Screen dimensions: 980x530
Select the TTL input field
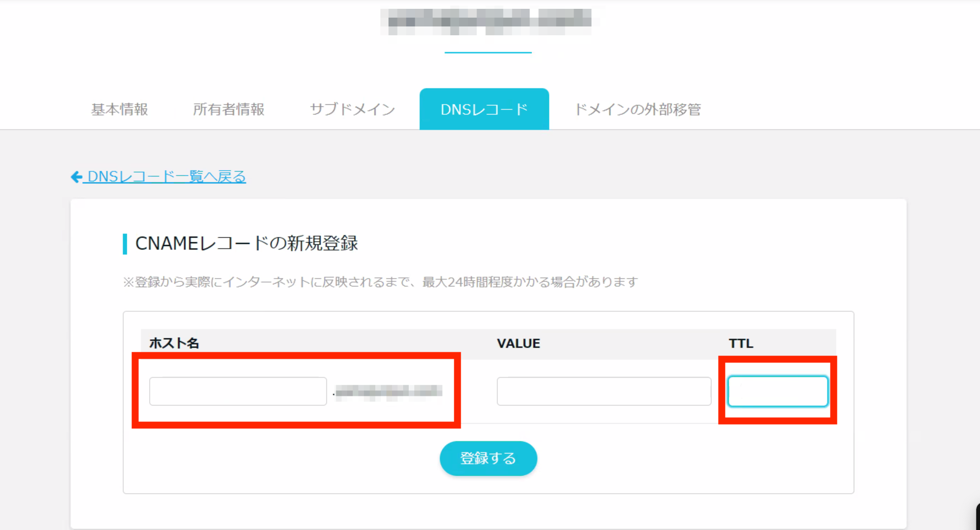[x=777, y=391]
